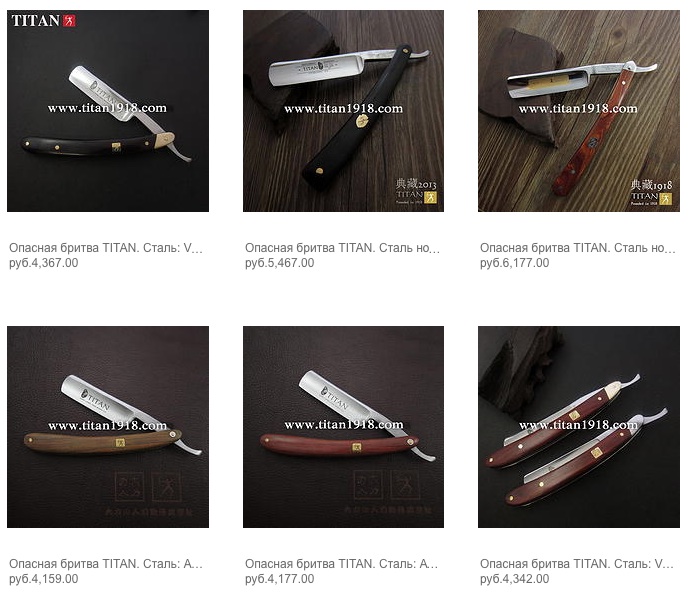
Task: Open the red burl-handled razor photo
Action: point(579,111)
